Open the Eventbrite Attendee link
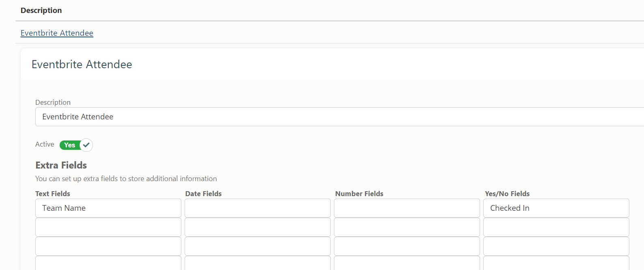The height and width of the screenshot is (270, 644). click(57, 33)
